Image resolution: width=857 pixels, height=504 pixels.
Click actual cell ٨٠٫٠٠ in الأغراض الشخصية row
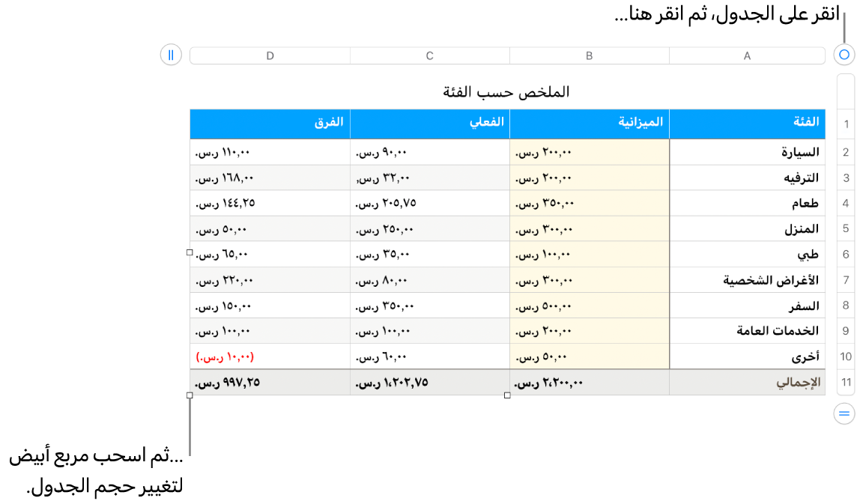pyautogui.click(x=429, y=280)
